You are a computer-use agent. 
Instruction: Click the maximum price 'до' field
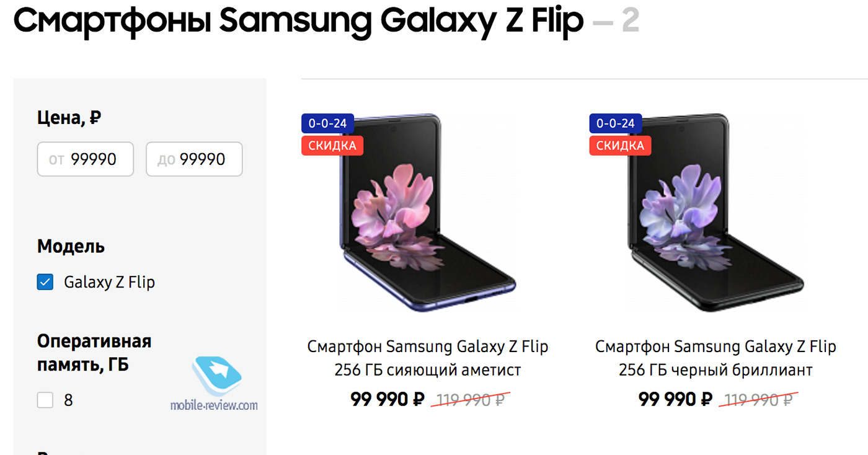(194, 159)
